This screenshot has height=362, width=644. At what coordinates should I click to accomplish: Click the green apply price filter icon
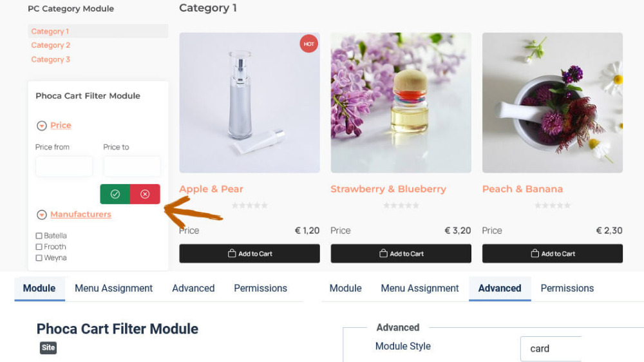click(x=115, y=194)
